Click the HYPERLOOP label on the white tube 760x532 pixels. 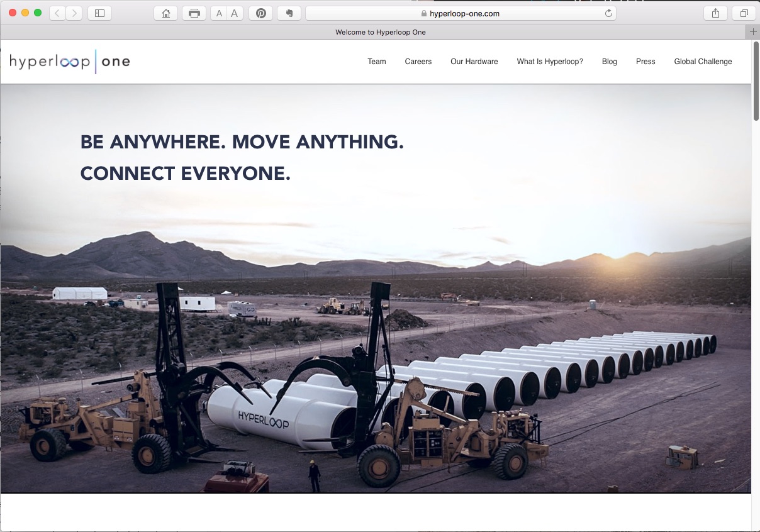pos(264,419)
